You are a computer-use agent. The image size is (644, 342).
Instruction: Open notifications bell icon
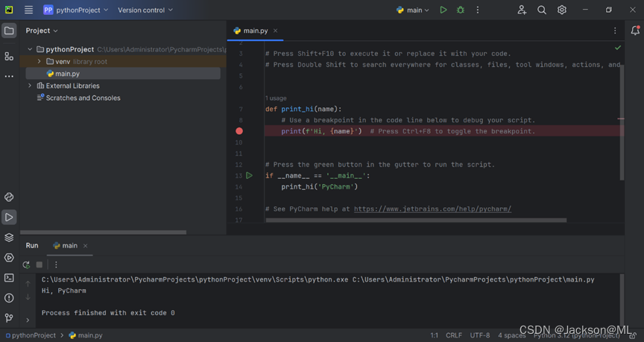(x=635, y=31)
